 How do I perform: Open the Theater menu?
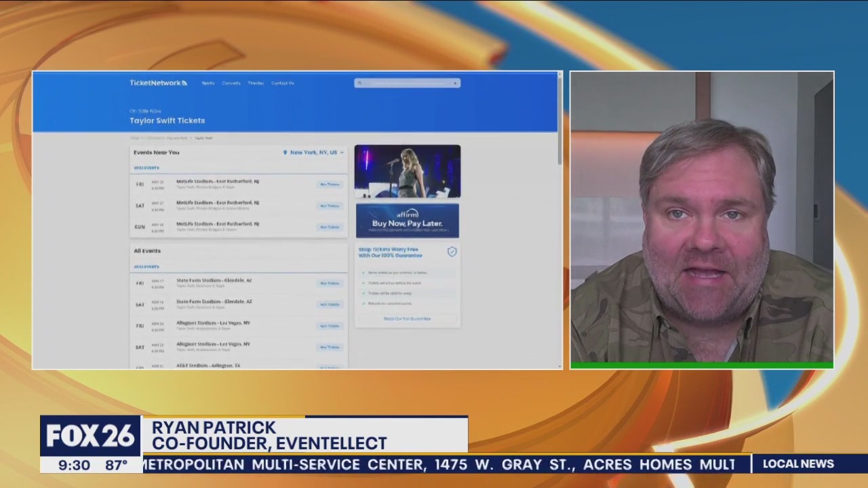click(x=256, y=83)
